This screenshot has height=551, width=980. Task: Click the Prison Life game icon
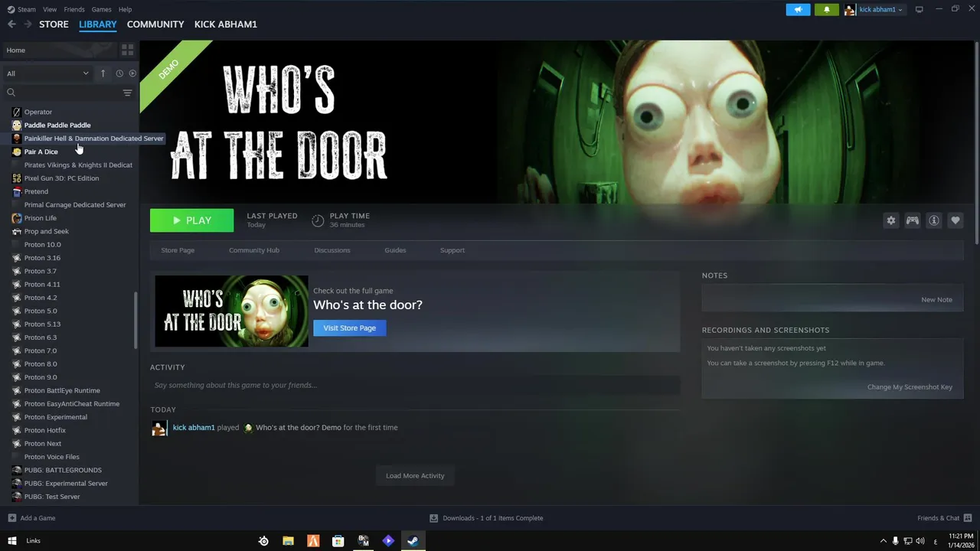17,218
